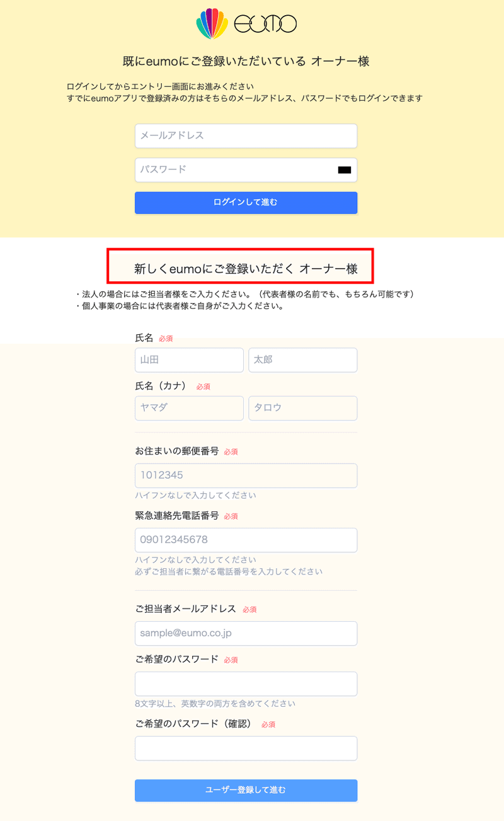Select the emergency phone field 09012345678
504x821 pixels.
pos(246,540)
